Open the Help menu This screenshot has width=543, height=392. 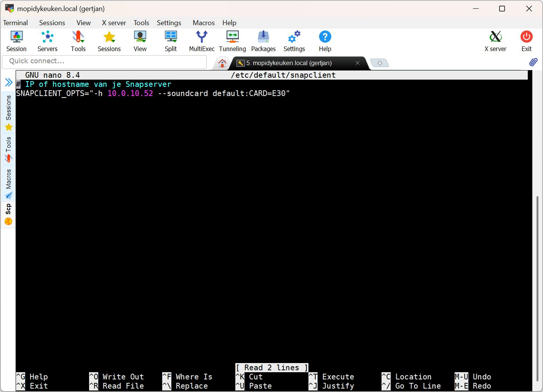pos(229,23)
